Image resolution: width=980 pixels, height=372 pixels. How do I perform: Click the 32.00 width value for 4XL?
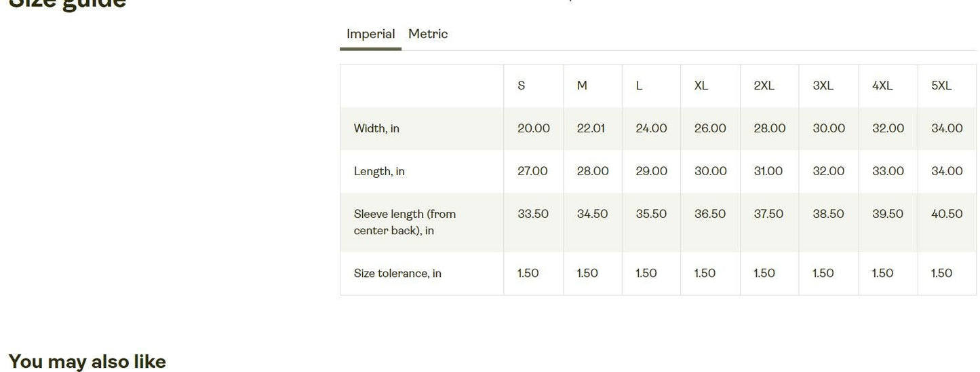888,128
